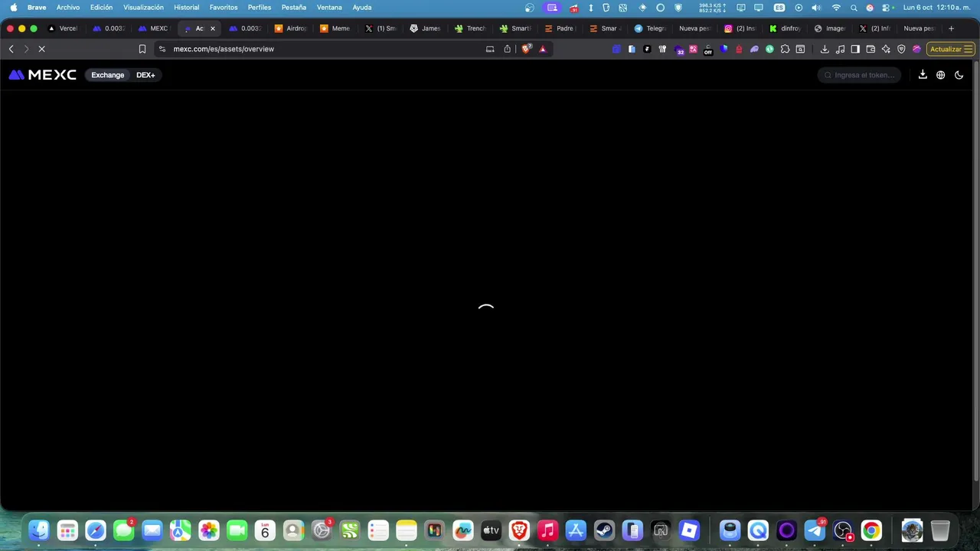Viewport: 980px width, 551px height.
Task: Switch to the Telegram tab
Action: click(651, 28)
